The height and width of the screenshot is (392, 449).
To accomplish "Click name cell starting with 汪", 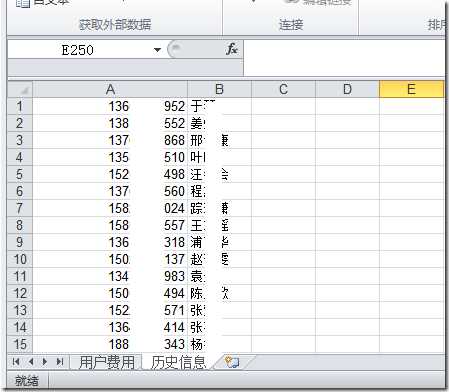I will pos(219,174).
